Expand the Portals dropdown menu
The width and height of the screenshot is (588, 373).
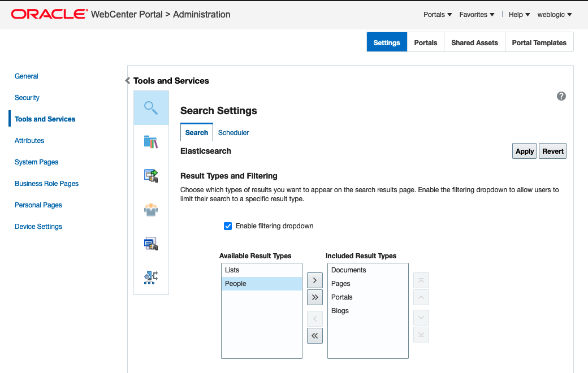point(438,15)
